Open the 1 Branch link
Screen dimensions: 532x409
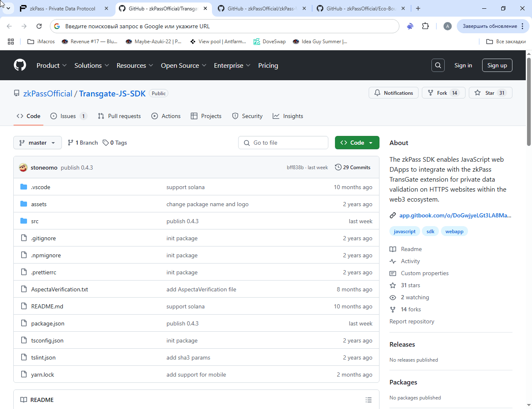pyautogui.click(x=83, y=143)
